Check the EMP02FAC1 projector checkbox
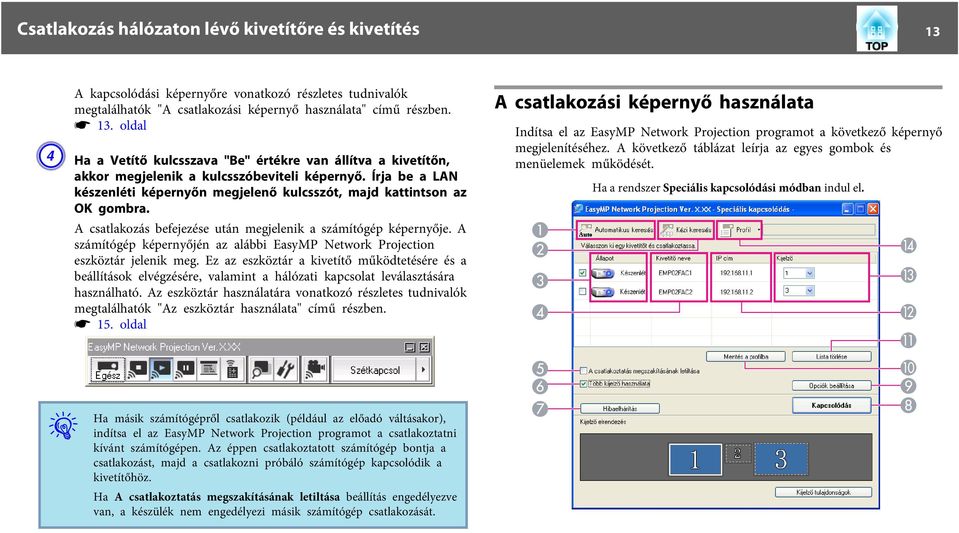 [582, 274]
